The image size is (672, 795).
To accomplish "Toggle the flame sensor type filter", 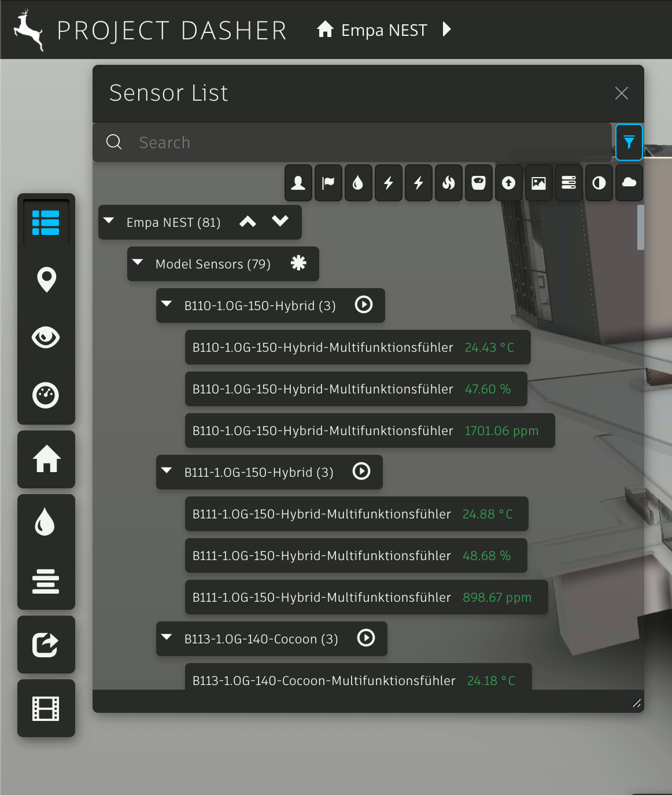I will click(x=448, y=183).
